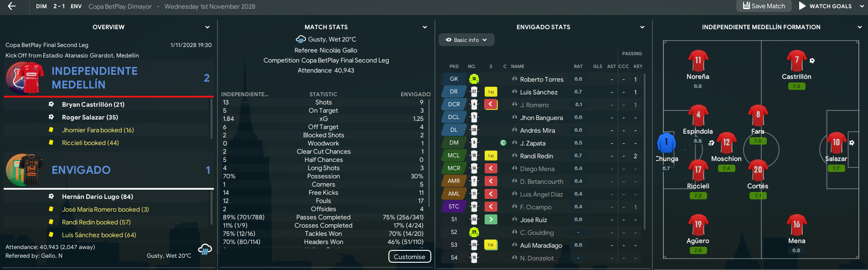Click the captain icon next to J. Zapata

tap(503, 143)
